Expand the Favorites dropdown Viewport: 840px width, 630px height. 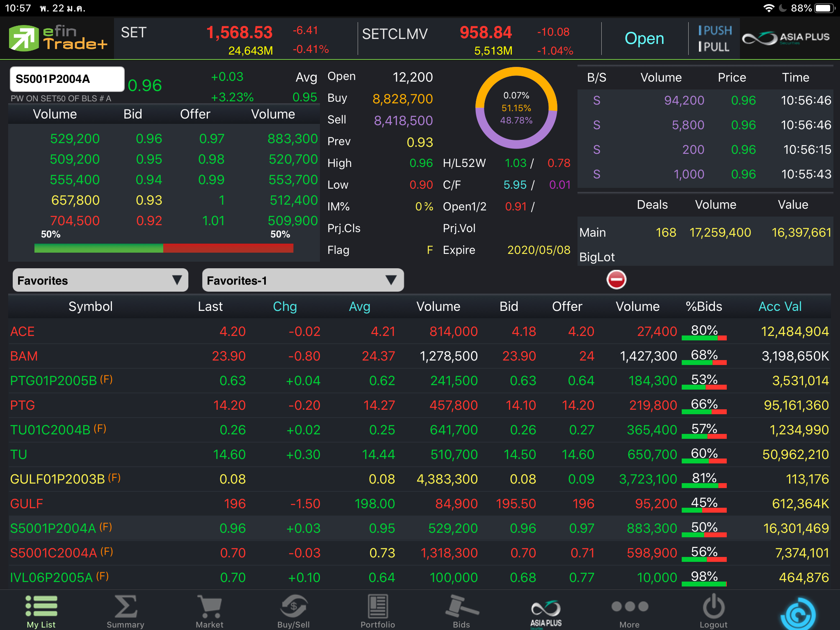tap(100, 281)
